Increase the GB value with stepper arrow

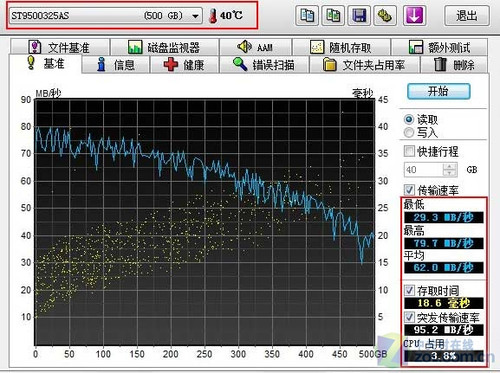click(x=450, y=167)
